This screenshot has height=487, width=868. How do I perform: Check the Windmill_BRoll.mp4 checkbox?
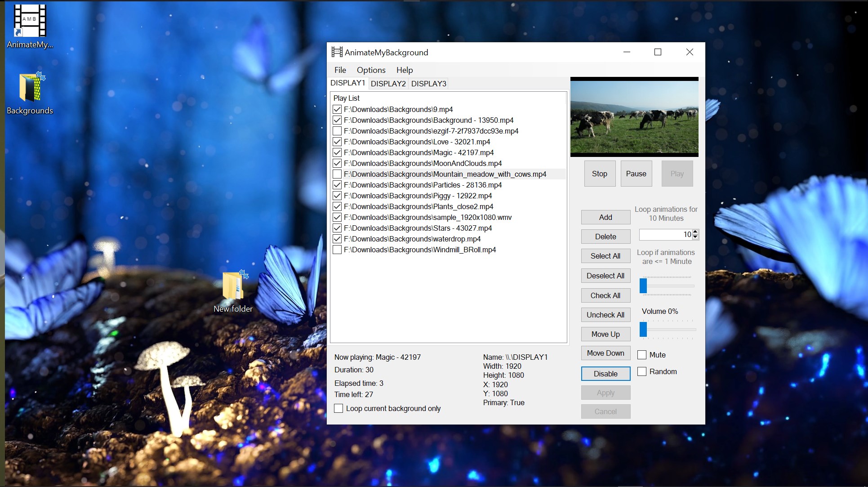coord(337,250)
